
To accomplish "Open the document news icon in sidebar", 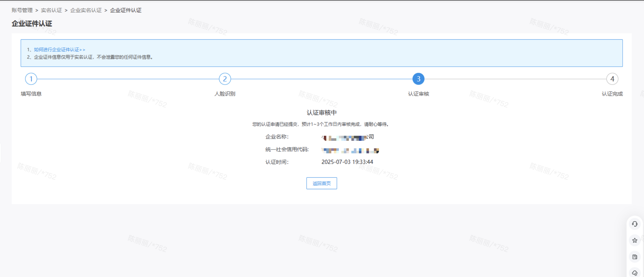I will 635,257.
